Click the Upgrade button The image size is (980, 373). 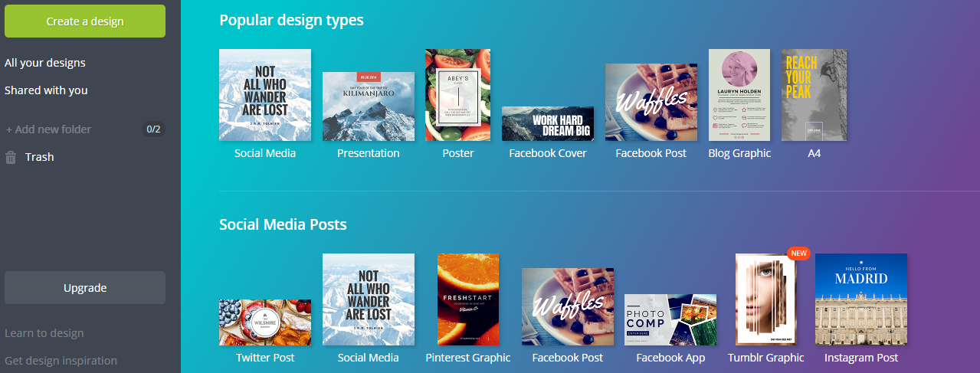pos(85,288)
